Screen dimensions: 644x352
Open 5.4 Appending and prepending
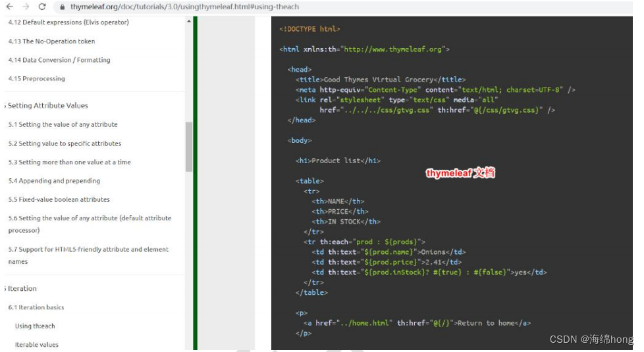tap(54, 180)
